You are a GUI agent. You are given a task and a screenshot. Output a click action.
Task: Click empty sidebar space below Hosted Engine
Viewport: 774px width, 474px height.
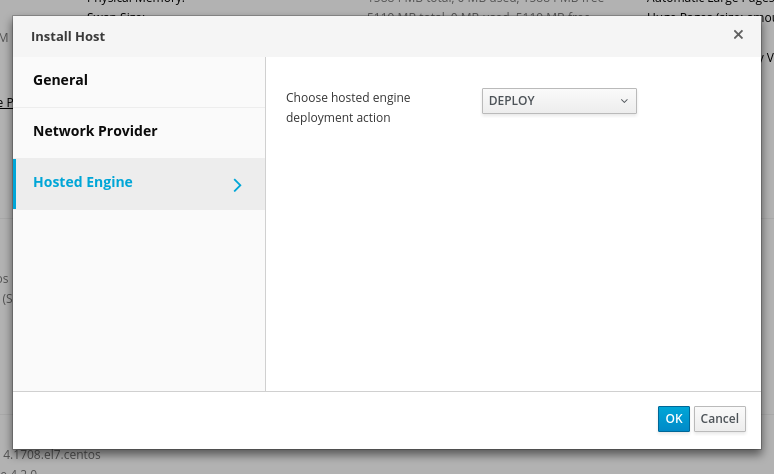point(138,300)
